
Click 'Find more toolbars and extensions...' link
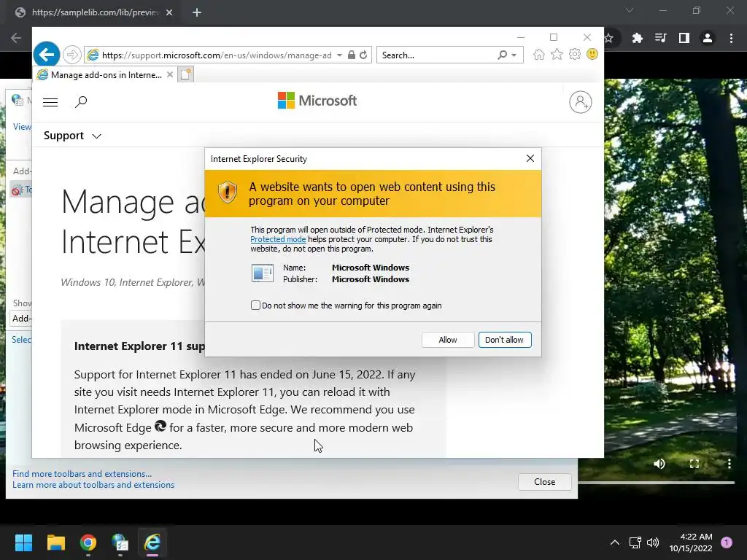82,474
